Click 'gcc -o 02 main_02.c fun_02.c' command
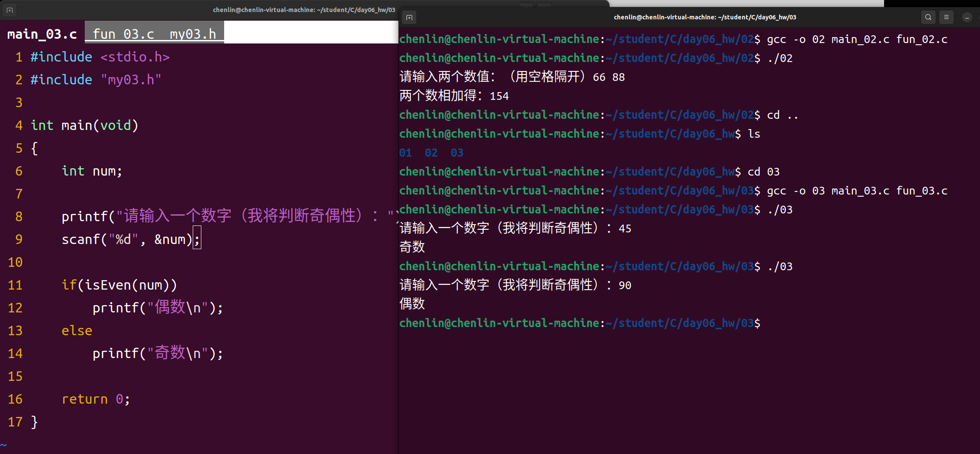 pos(857,39)
